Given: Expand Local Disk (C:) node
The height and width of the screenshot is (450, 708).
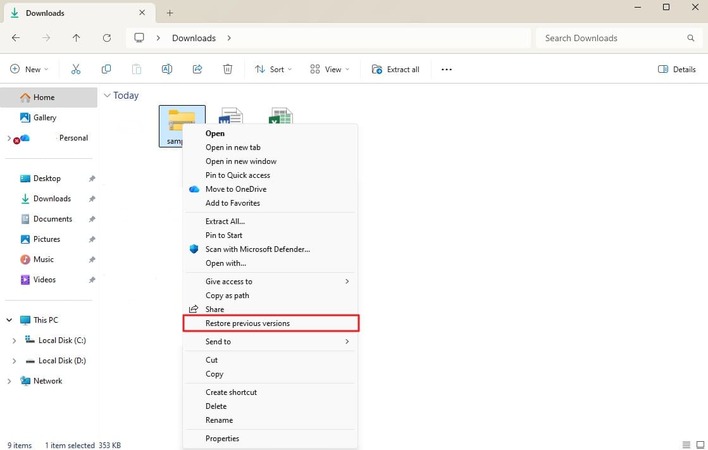Looking at the screenshot, I should (14, 340).
